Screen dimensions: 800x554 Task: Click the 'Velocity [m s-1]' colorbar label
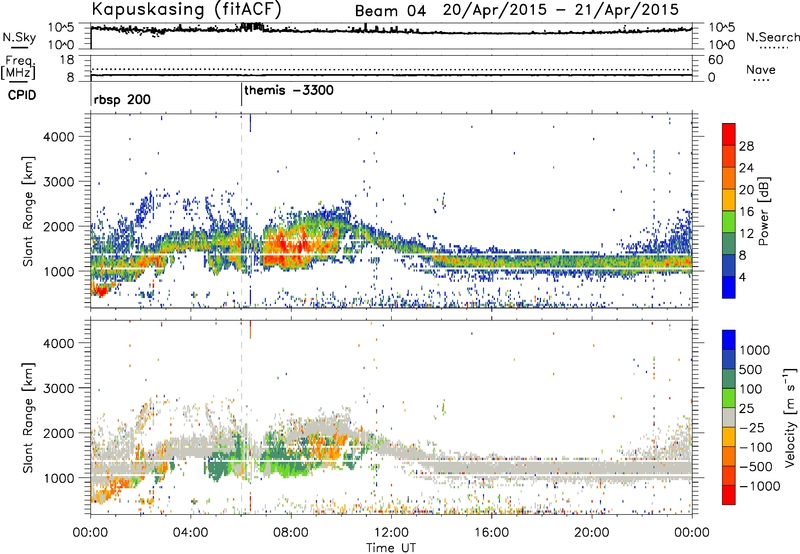coord(790,417)
